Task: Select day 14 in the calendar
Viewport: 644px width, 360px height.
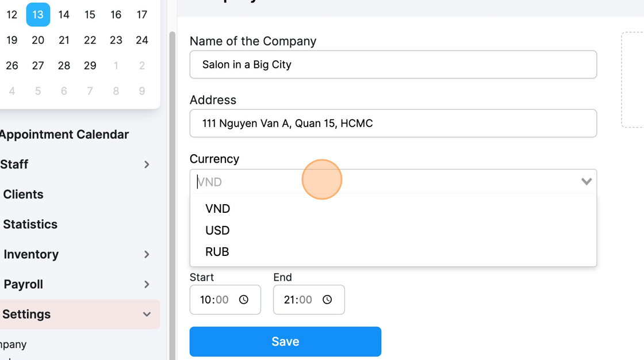Action: (64, 15)
